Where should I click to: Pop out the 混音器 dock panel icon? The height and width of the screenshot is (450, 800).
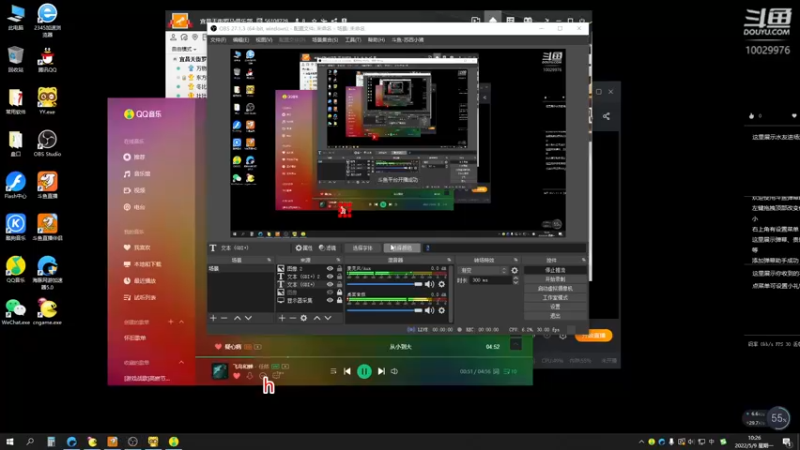[x=449, y=260]
